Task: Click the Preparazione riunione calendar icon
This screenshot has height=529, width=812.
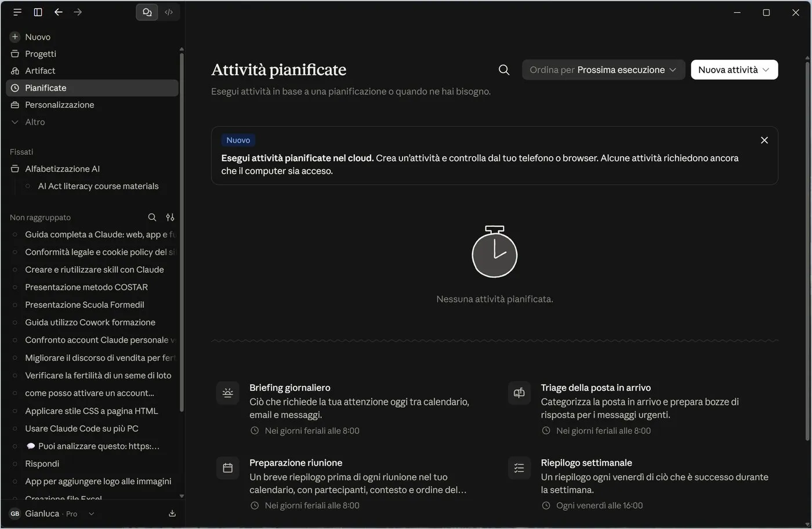Action: pos(228,468)
